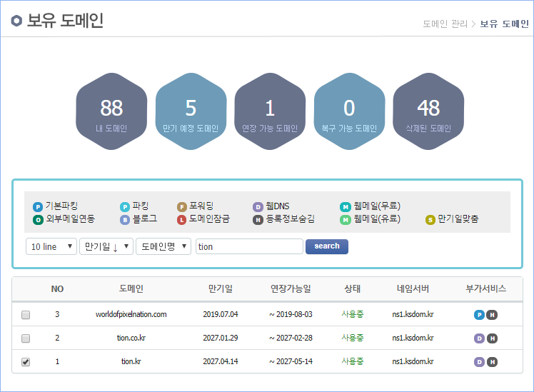Click P service icon in worldofpixelnation.com row

coord(479,315)
